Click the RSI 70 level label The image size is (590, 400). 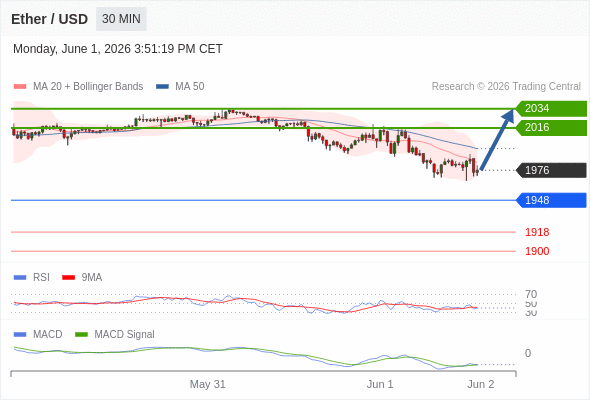(x=531, y=294)
